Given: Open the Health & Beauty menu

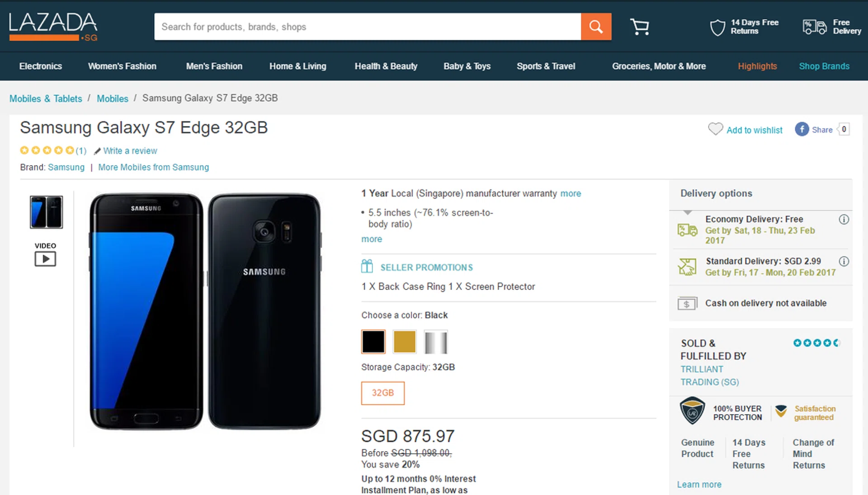Looking at the screenshot, I should 386,66.
